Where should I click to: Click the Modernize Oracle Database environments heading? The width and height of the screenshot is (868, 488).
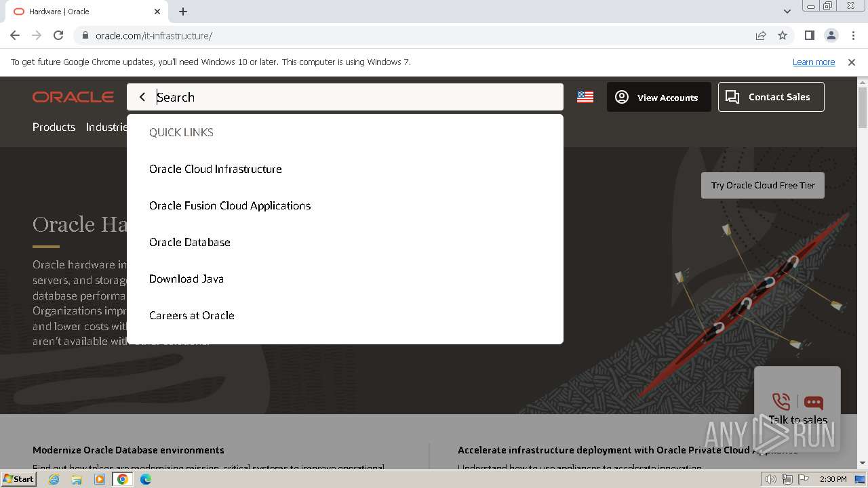tap(128, 450)
